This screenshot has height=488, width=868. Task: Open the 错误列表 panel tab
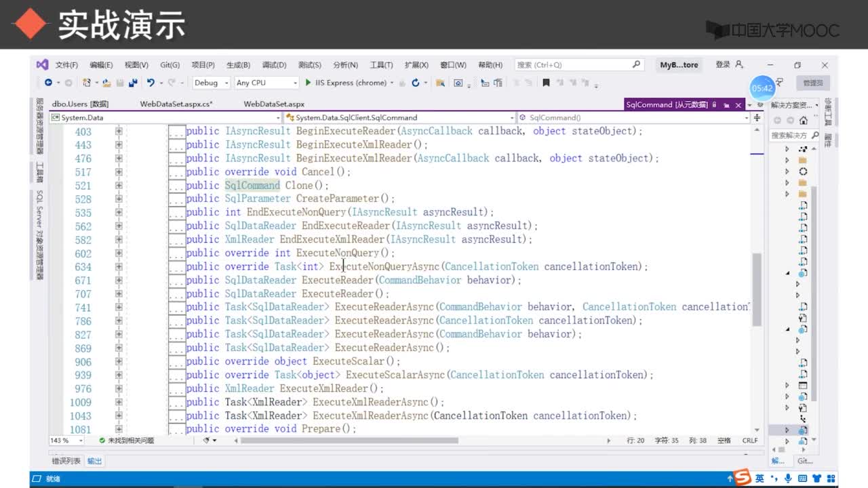point(66,461)
